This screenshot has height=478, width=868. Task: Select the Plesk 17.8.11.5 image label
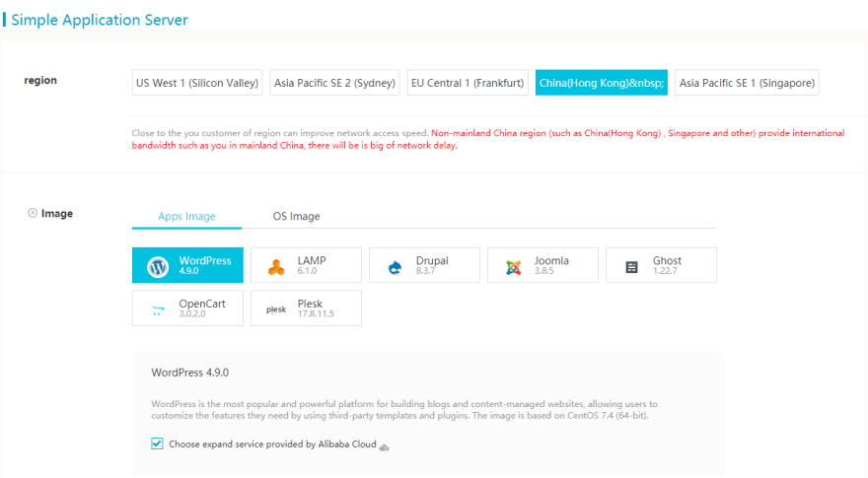coord(316,308)
